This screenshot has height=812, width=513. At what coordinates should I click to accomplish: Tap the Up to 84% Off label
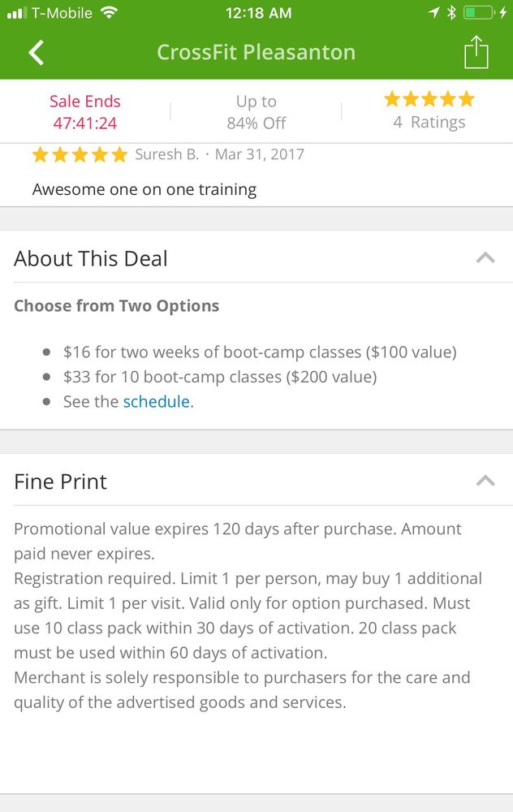(x=256, y=112)
